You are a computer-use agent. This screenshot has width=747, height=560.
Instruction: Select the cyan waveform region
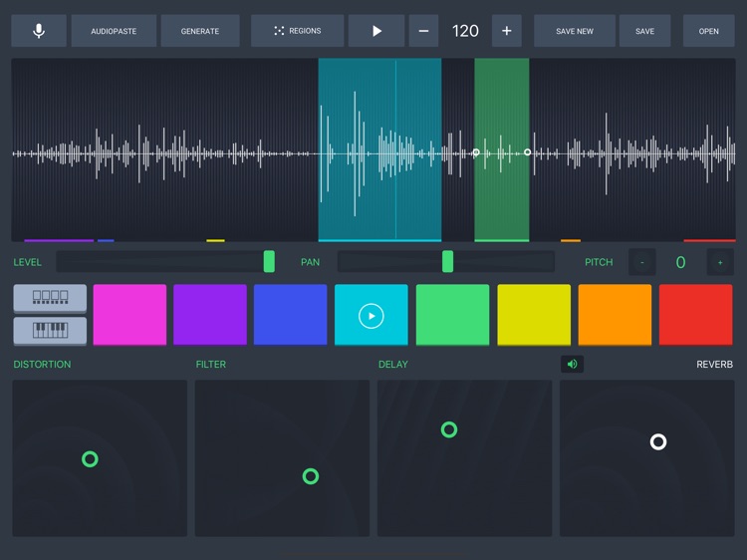coord(379,149)
